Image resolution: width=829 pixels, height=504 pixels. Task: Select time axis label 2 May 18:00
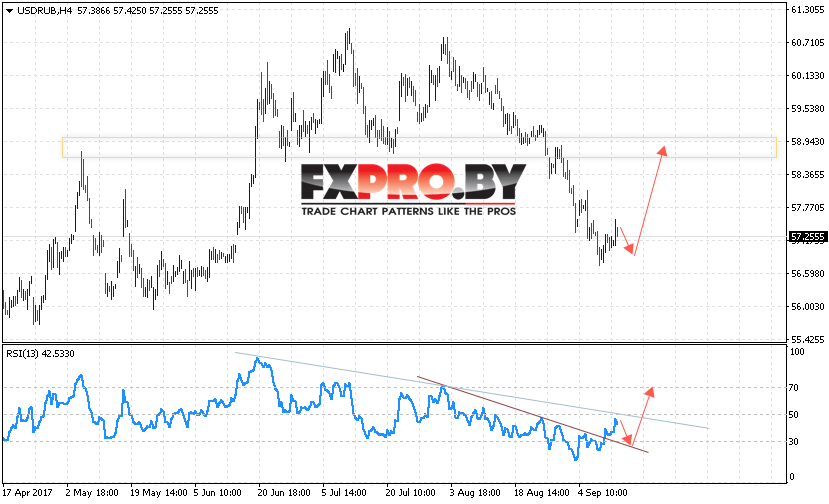coord(92,493)
